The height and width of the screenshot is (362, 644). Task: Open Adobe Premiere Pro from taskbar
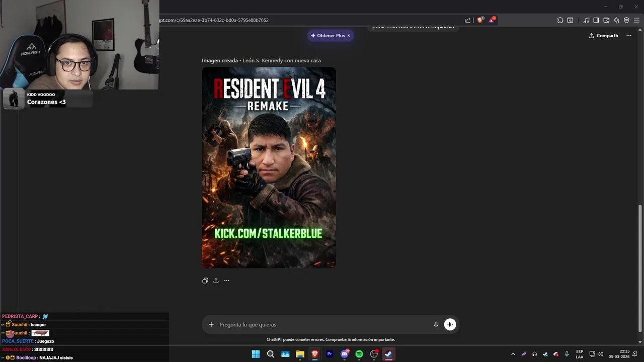tap(330, 354)
